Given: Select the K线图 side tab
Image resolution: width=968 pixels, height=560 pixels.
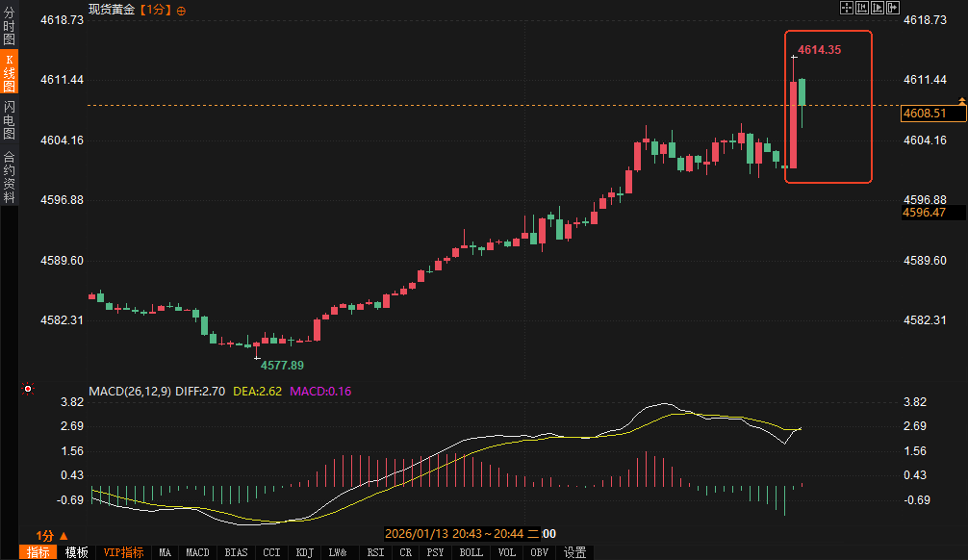Looking at the screenshot, I should [x=9, y=72].
